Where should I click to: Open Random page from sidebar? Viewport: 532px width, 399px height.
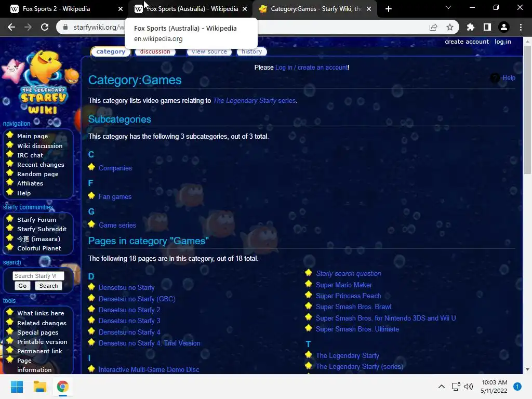point(37,174)
